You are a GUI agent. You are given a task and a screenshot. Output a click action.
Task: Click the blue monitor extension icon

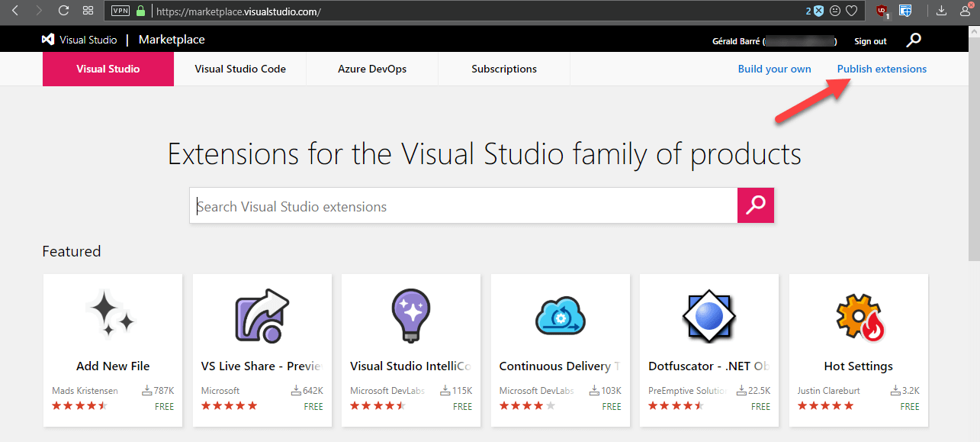905,11
